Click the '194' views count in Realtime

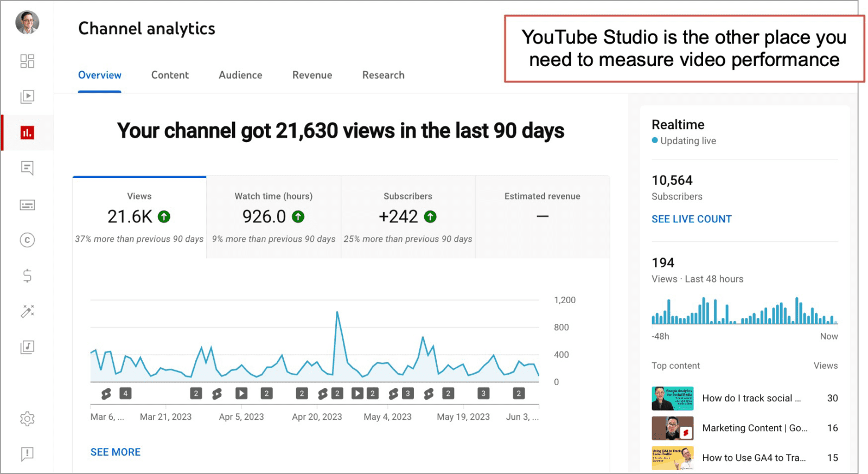(663, 262)
